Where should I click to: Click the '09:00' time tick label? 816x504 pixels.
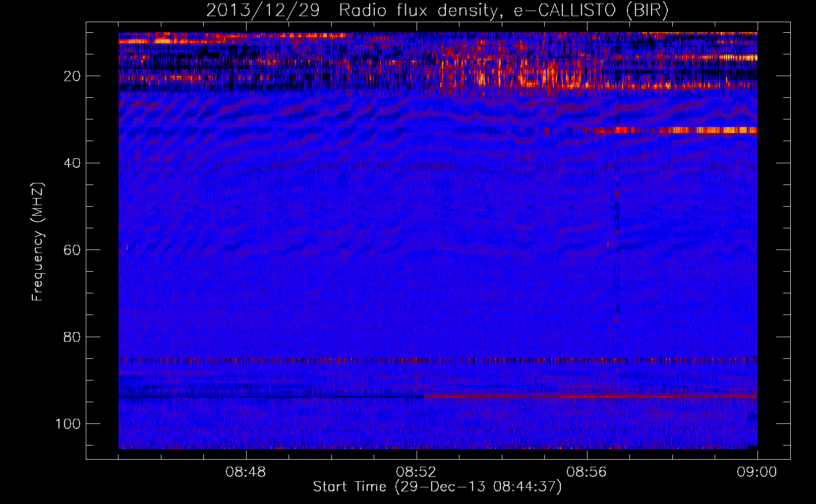(x=757, y=472)
